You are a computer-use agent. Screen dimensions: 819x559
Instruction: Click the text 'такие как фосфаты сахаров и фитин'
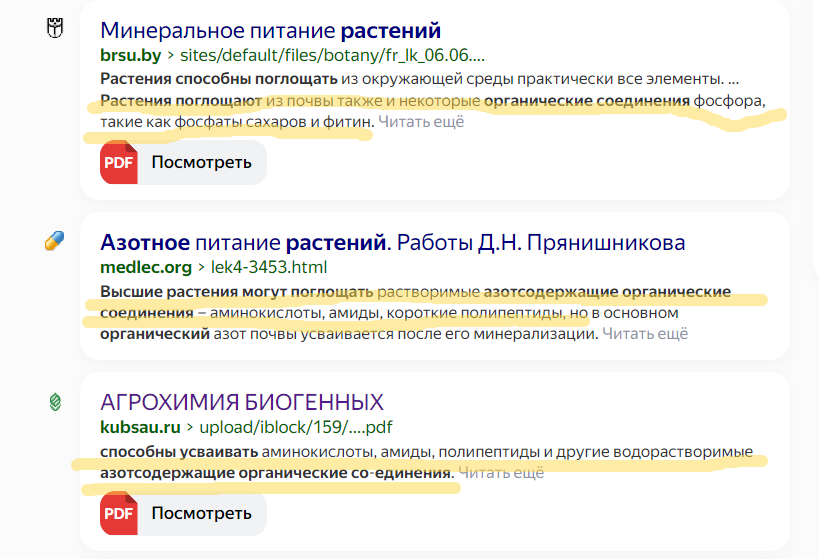(x=237, y=122)
